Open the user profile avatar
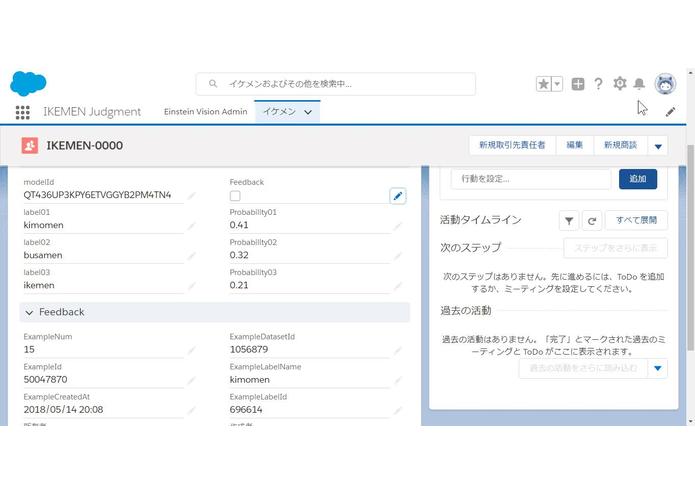695x494 pixels. click(x=665, y=84)
